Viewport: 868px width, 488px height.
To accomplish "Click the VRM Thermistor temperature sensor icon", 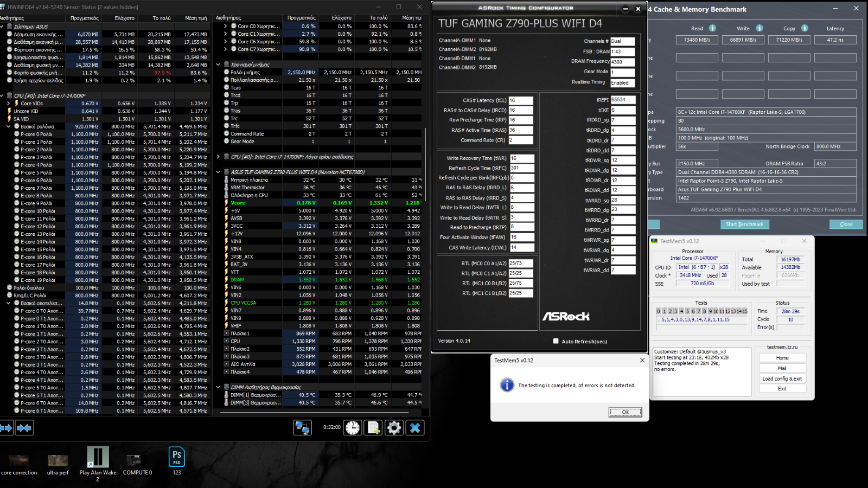I will 226,188.
